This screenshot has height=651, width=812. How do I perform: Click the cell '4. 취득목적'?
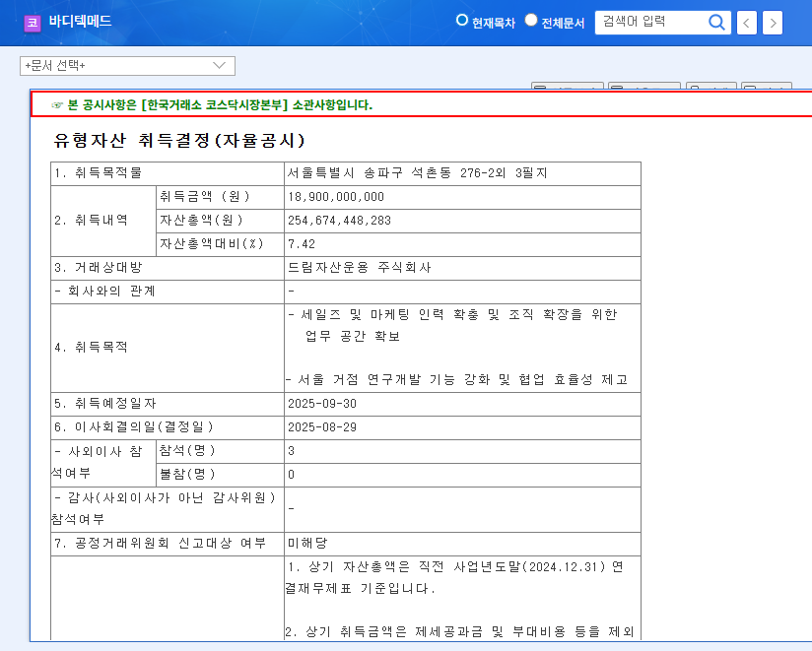click(x=168, y=348)
